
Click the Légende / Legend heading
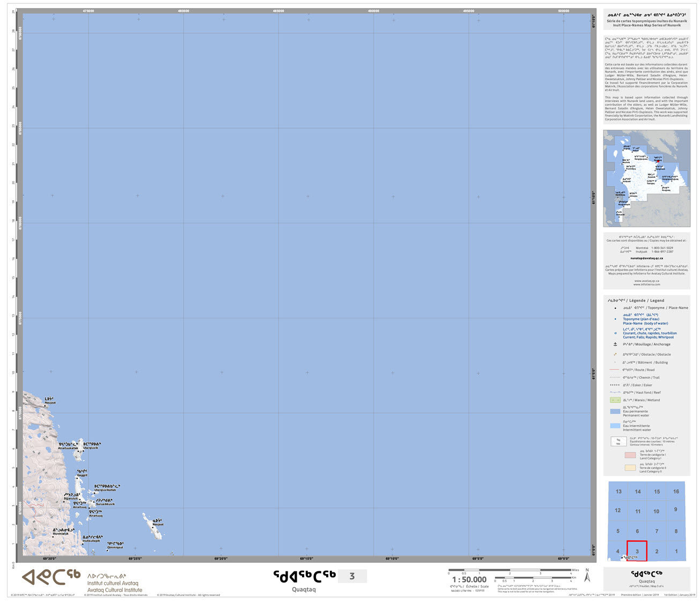[635, 301]
